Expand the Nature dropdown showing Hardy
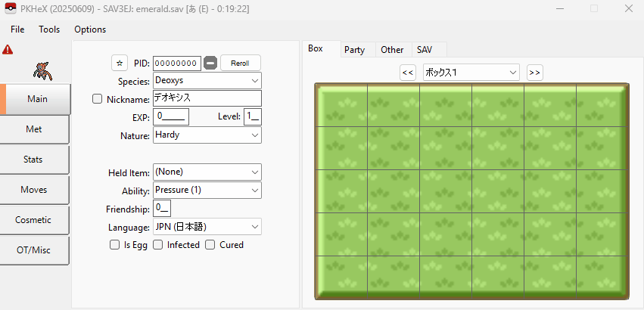This screenshot has width=644, height=310. pos(207,135)
